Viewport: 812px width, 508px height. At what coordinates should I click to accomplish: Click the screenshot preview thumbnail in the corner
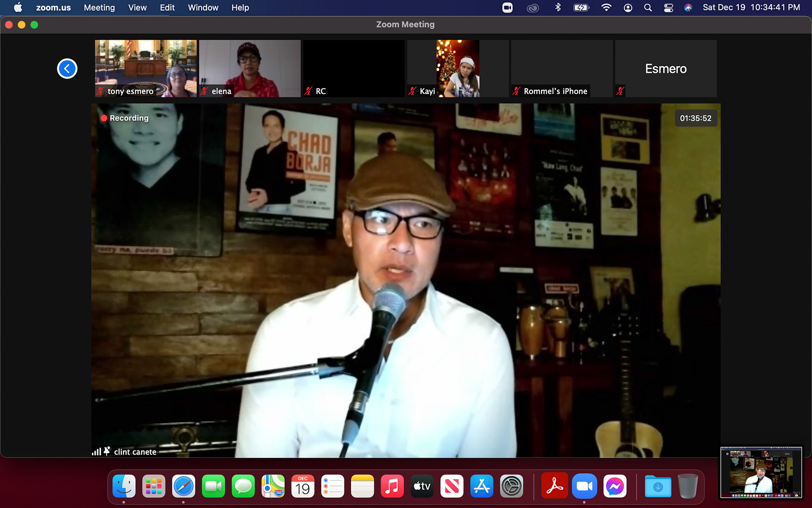[x=761, y=472]
